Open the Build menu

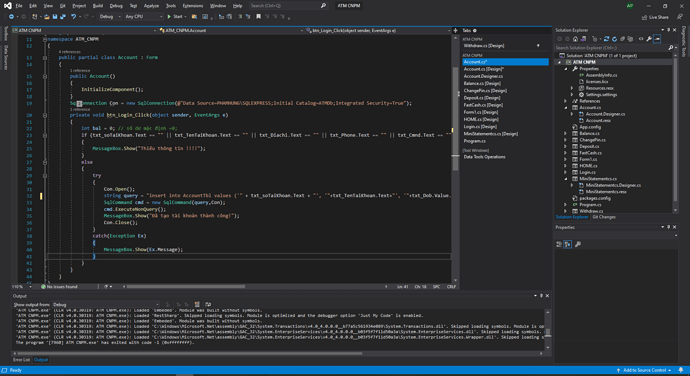[98, 6]
